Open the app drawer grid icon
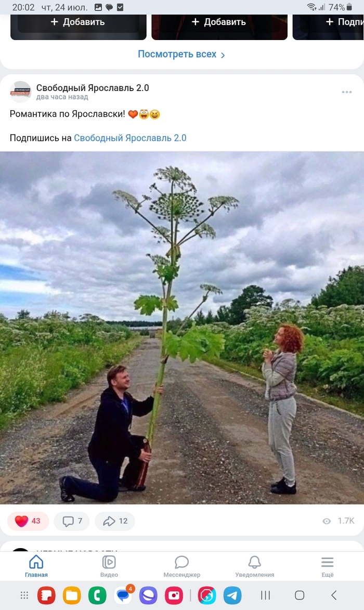 coord(24,595)
